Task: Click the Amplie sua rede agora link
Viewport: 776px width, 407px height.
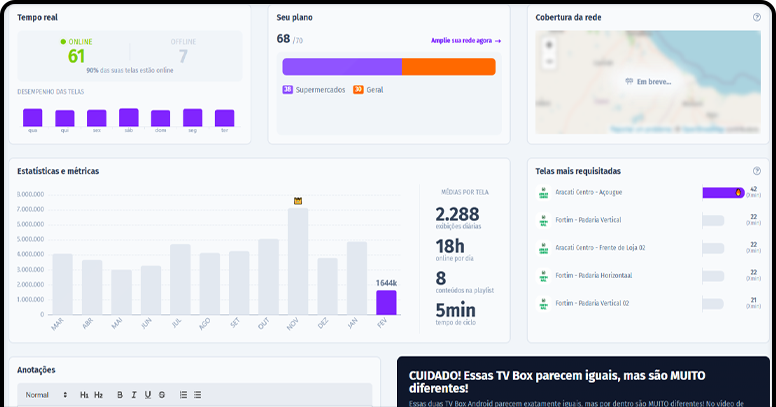Action: coord(465,41)
